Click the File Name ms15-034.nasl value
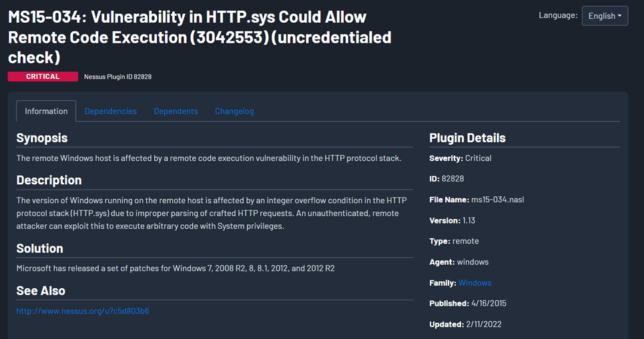This screenshot has height=339, width=644. (x=497, y=200)
